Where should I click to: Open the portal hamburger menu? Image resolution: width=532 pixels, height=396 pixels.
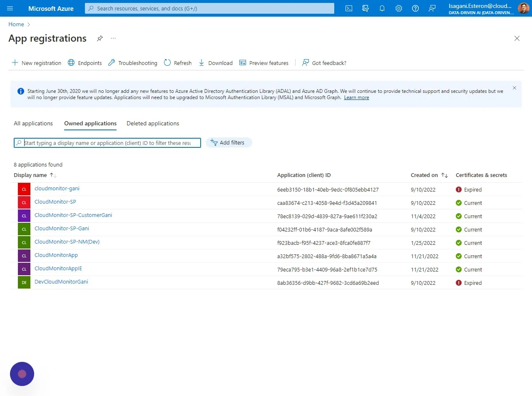point(10,8)
